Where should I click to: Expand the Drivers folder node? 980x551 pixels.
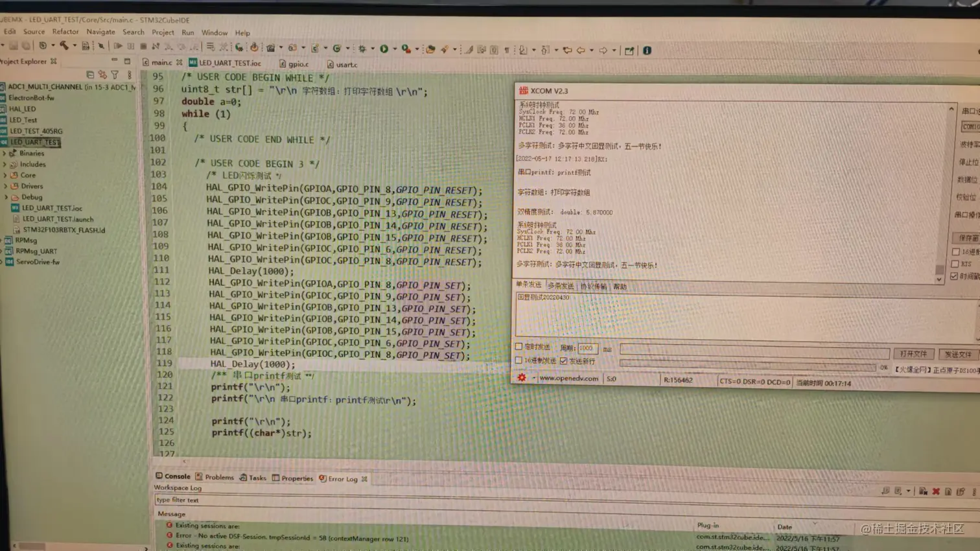click(x=6, y=187)
